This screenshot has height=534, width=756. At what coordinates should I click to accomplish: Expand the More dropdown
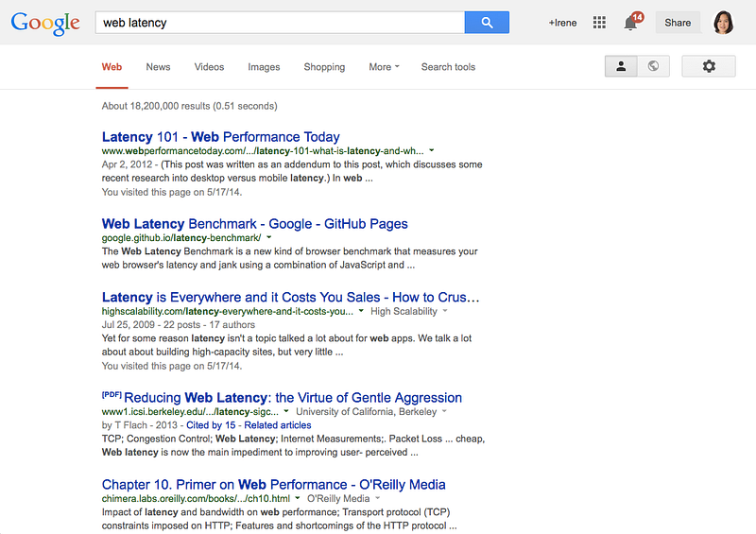(384, 67)
